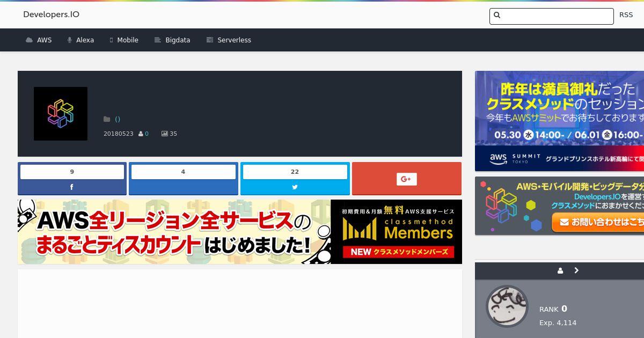Click the folder category icon
The height and width of the screenshot is (338, 644).
point(107,119)
